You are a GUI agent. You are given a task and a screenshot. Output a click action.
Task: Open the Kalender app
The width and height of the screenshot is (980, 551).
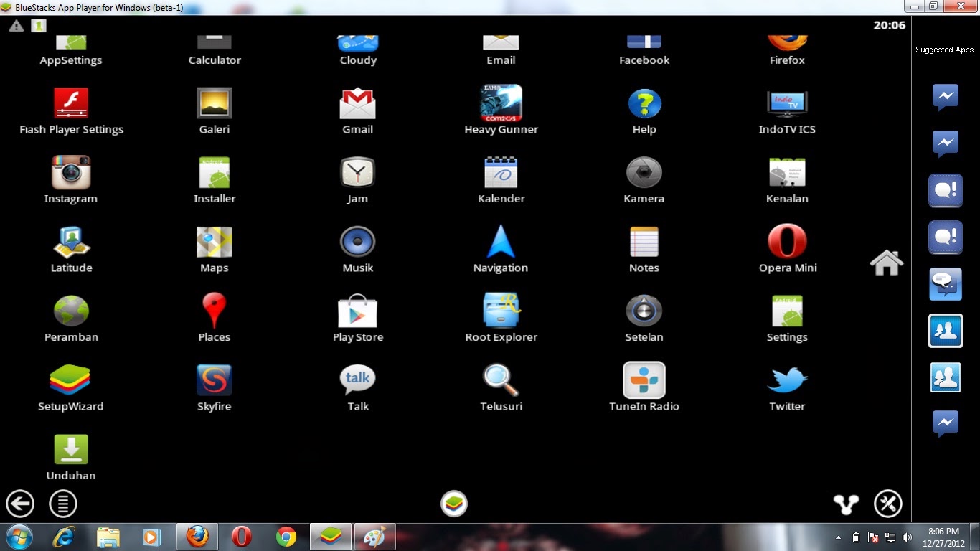pyautogui.click(x=501, y=172)
